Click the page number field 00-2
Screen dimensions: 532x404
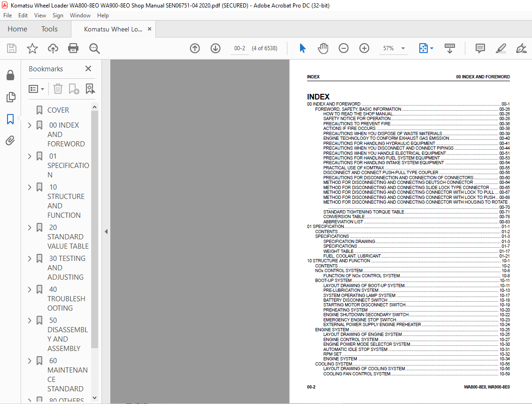tap(239, 48)
